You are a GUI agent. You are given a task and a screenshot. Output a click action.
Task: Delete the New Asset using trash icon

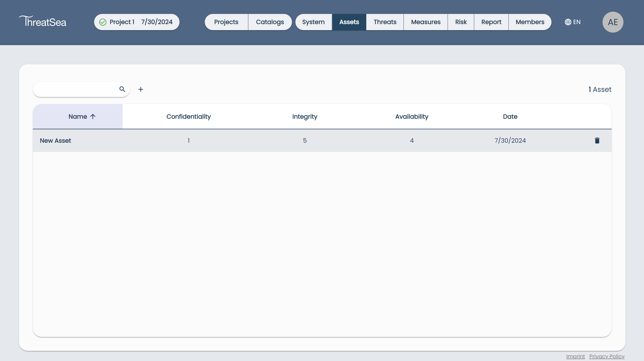point(597,140)
